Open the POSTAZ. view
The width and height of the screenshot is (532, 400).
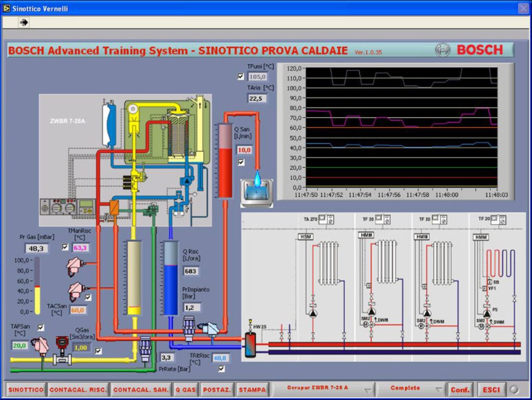tap(217, 389)
